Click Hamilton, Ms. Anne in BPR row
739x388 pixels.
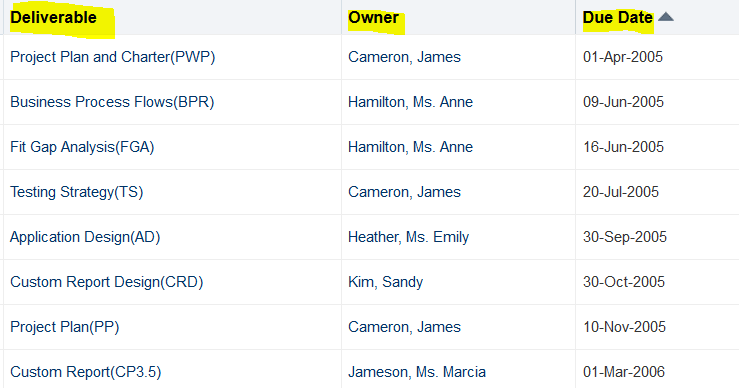point(411,102)
